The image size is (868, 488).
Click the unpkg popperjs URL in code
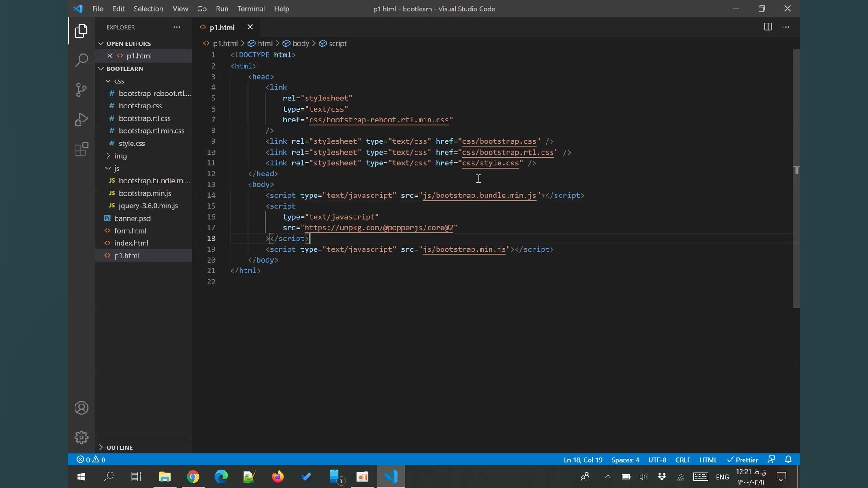pos(379,228)
